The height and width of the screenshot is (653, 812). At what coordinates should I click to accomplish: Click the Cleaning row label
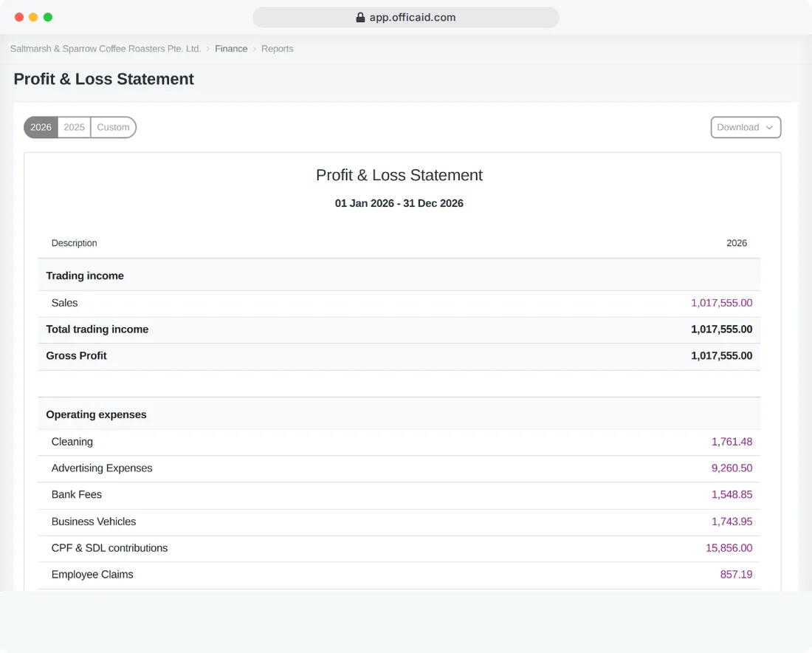click(72, 442)
